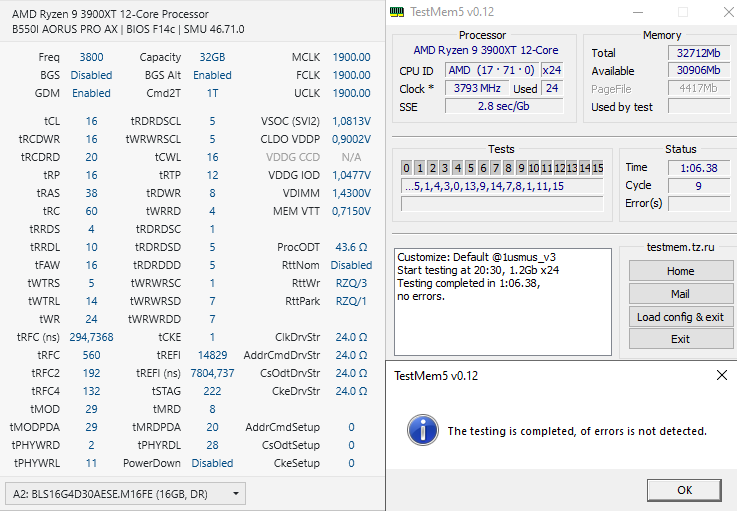Click the Cmd2T value 1T

[x=212, y=93]
